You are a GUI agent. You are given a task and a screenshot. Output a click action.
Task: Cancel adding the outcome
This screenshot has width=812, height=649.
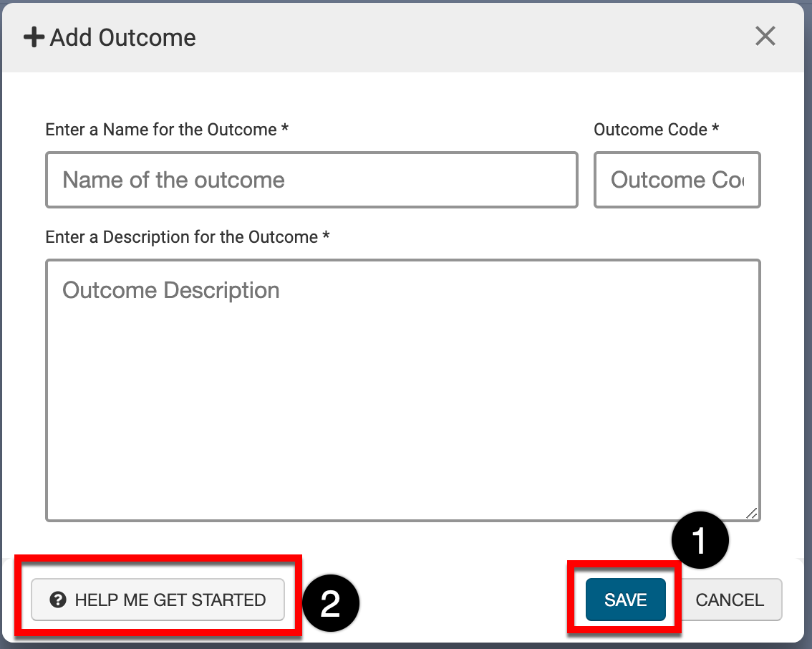click(730, 600)
